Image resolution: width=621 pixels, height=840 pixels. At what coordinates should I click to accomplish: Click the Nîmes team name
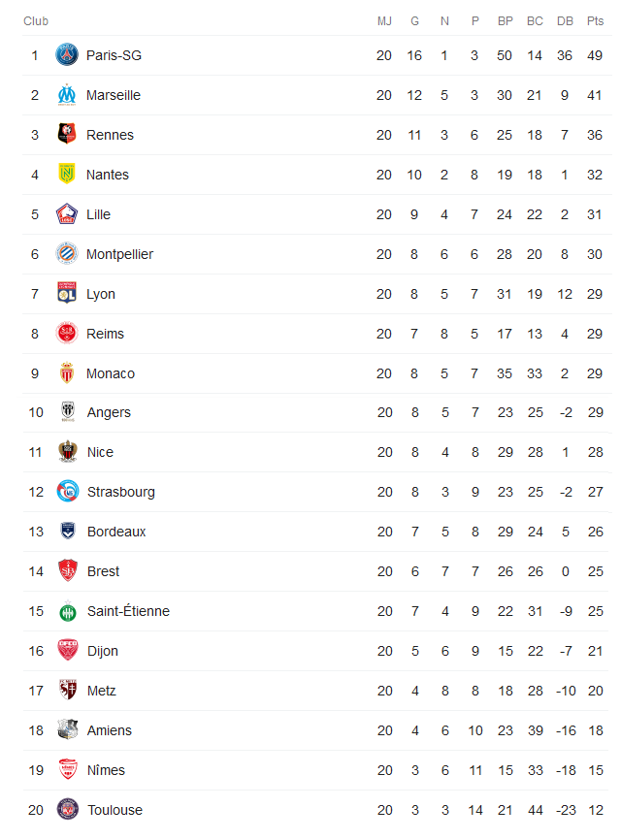pyautogui.click(x=106, y=770)
